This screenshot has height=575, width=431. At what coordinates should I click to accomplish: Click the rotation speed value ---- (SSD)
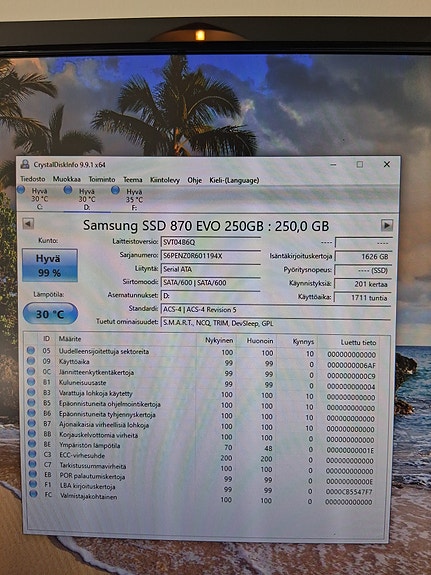point(364,270)
